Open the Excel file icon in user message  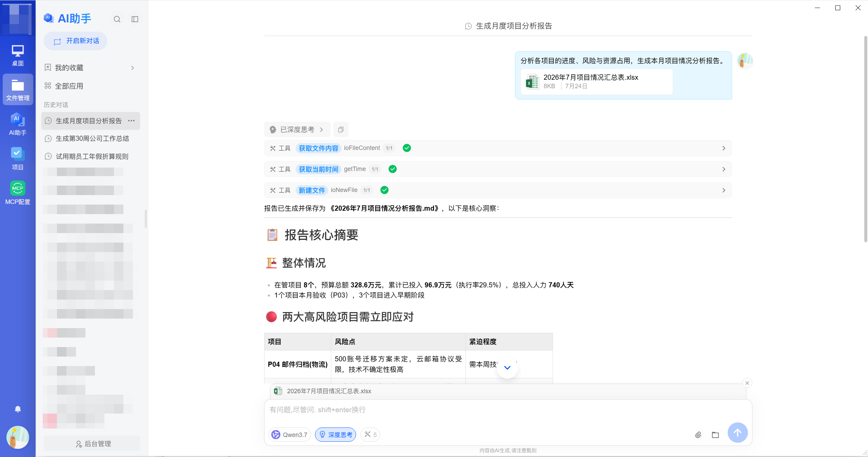pos(532,82)
